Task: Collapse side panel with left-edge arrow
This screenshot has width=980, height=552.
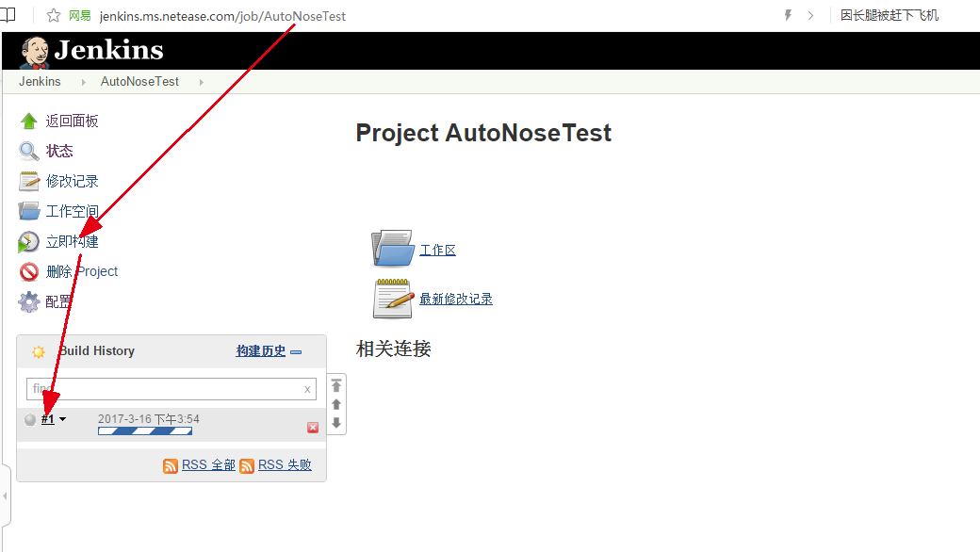Action: [x=5, y=496]
